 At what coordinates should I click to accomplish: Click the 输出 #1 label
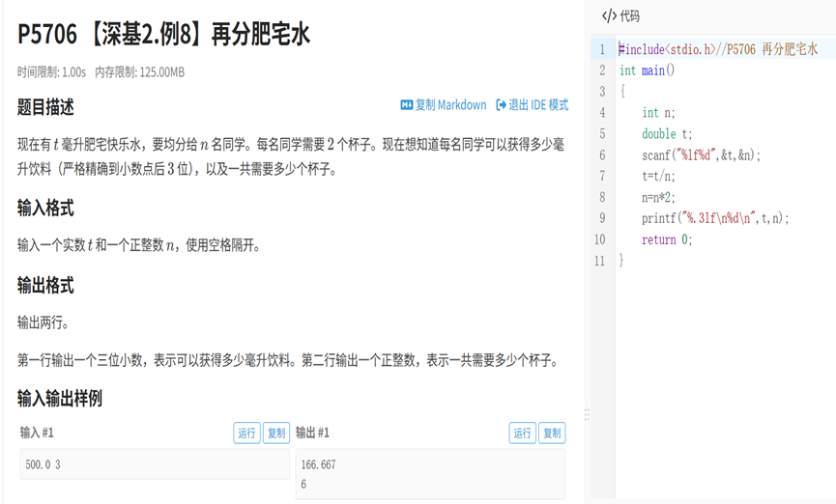tap(312, 433)
